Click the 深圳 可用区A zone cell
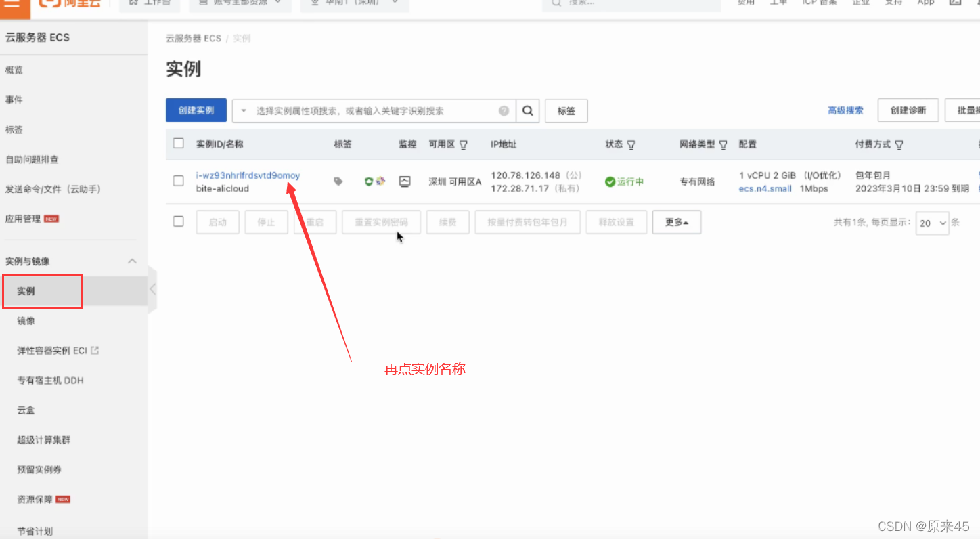The image size is (980, 539). 455,181
